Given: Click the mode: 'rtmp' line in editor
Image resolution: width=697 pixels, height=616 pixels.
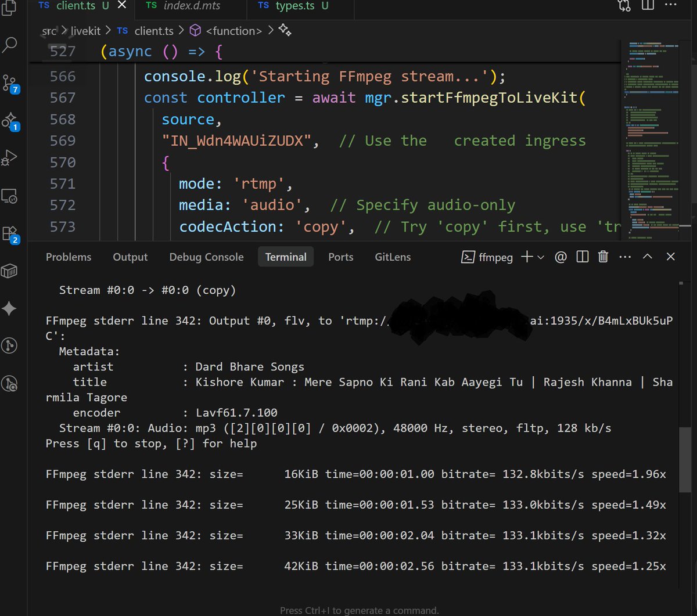Looking at the screenshot, I should [235, 183].
